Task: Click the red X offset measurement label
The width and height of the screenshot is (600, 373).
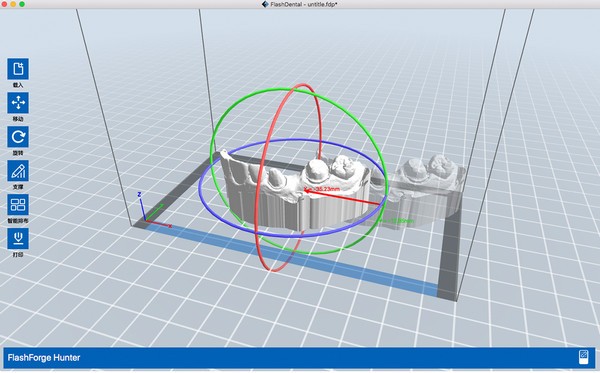Action: (x=322, y=189)
